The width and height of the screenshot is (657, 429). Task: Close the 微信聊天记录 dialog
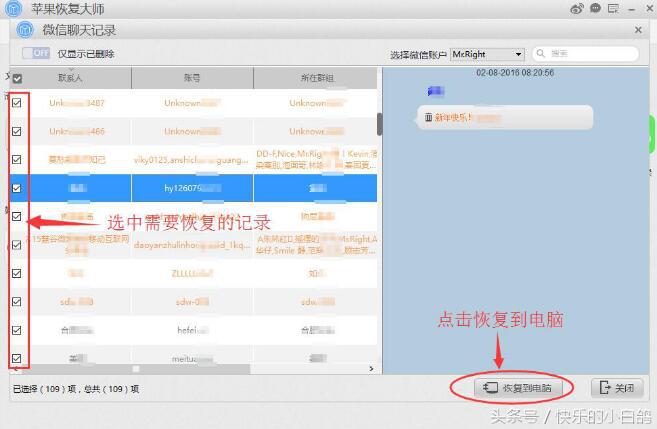pos(638,30)
